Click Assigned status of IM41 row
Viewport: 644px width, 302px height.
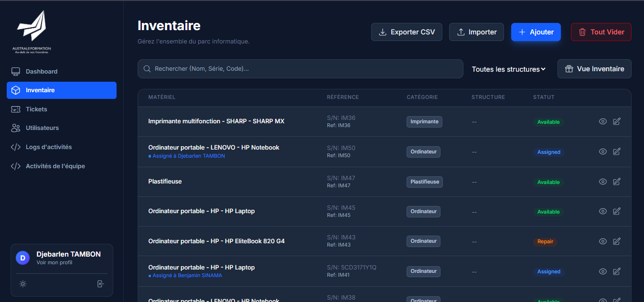pos(548,271)
